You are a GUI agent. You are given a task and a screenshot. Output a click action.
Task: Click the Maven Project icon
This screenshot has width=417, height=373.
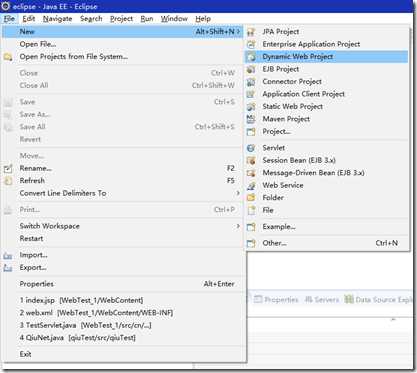[251, 119]
